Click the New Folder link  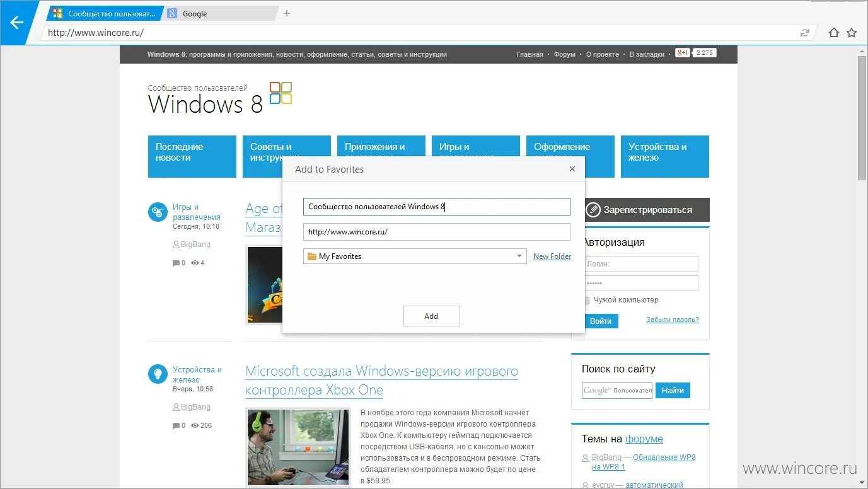(552, 256)
